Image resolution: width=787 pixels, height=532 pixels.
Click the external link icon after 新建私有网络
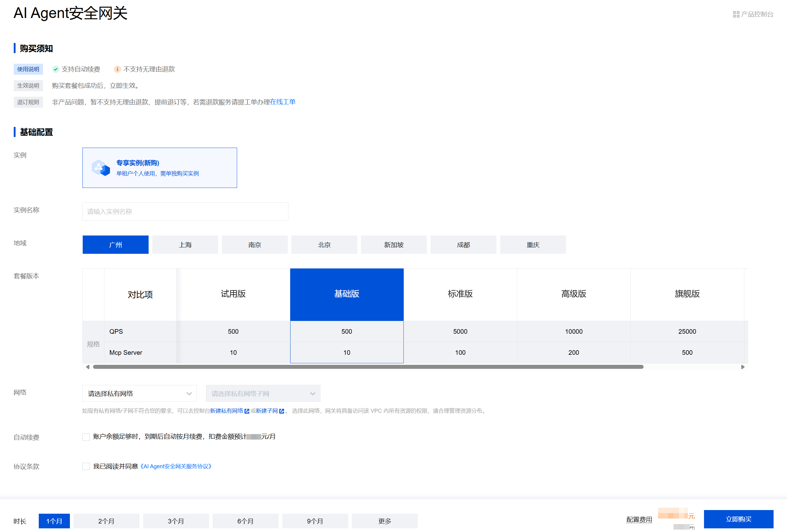[x=247, y=411]
